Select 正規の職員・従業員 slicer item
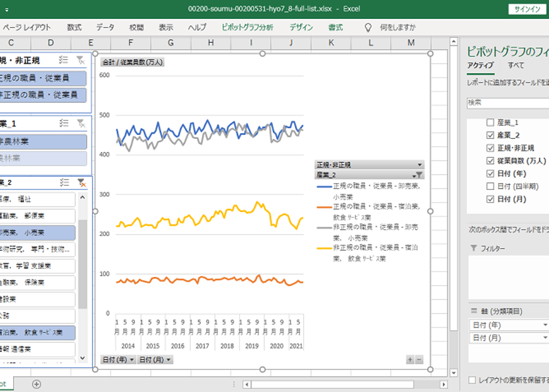 (x=43, y=78)
